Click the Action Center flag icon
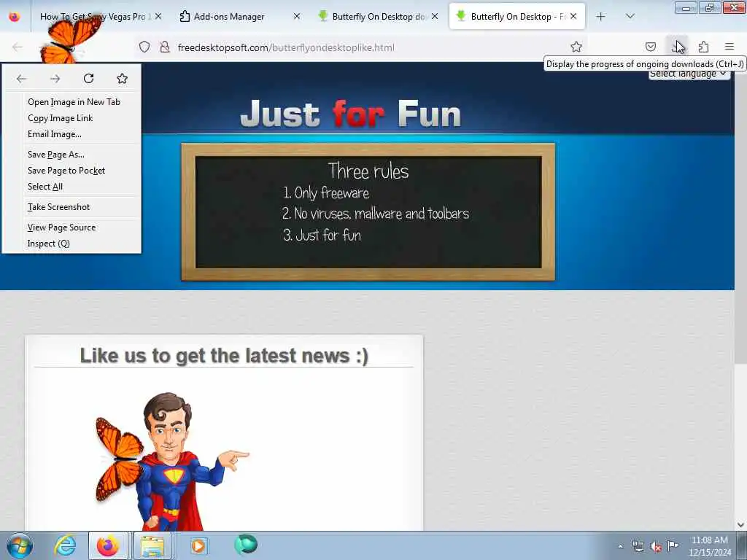Image resolution: width=747 pixels, height=560 pixels. [x=673, y=546]
